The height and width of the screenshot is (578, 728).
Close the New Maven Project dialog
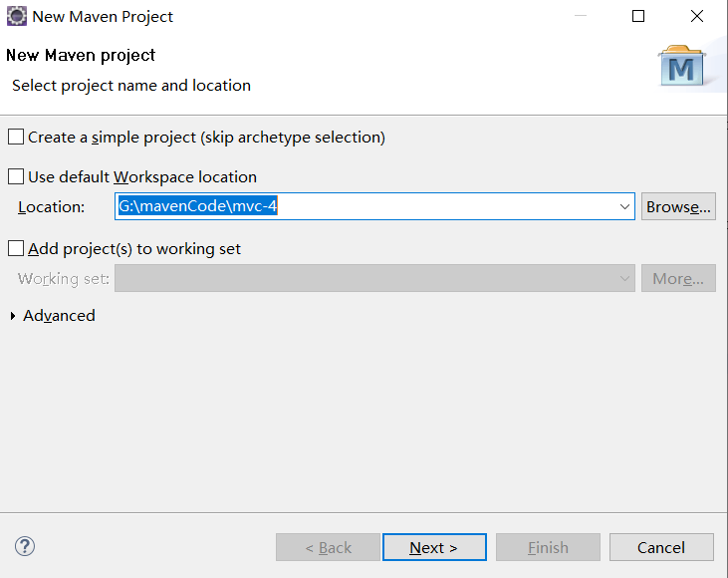coord(697,16)
